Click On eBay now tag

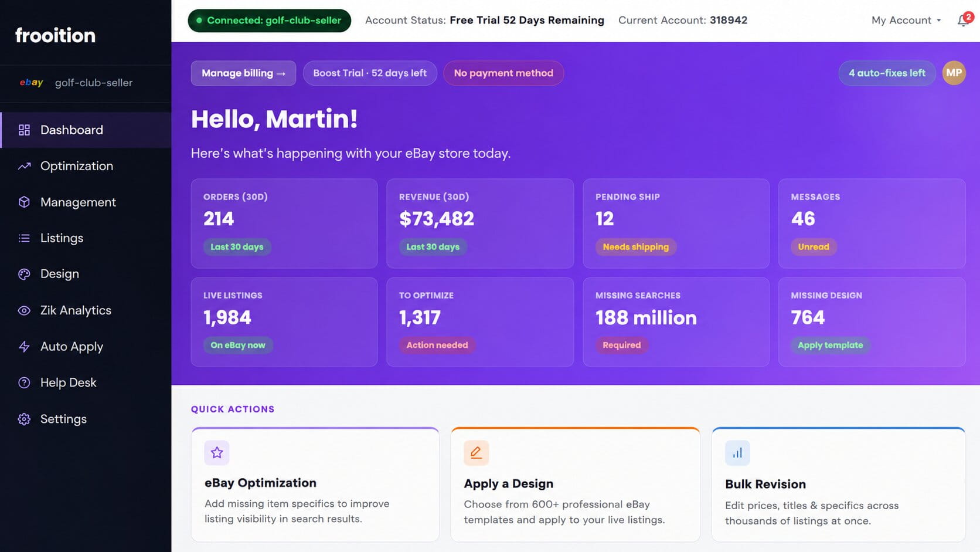(238, 345)
